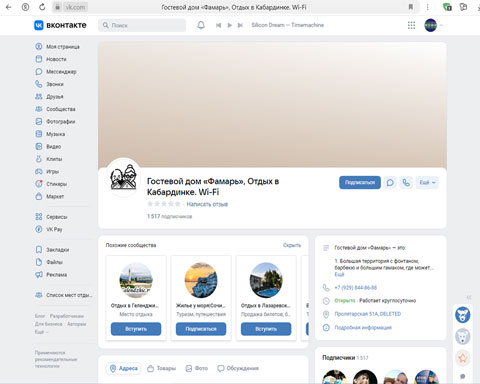Click the Реклама megaphone icon
This screenshot has height=384, width=480.
(39, 275)
